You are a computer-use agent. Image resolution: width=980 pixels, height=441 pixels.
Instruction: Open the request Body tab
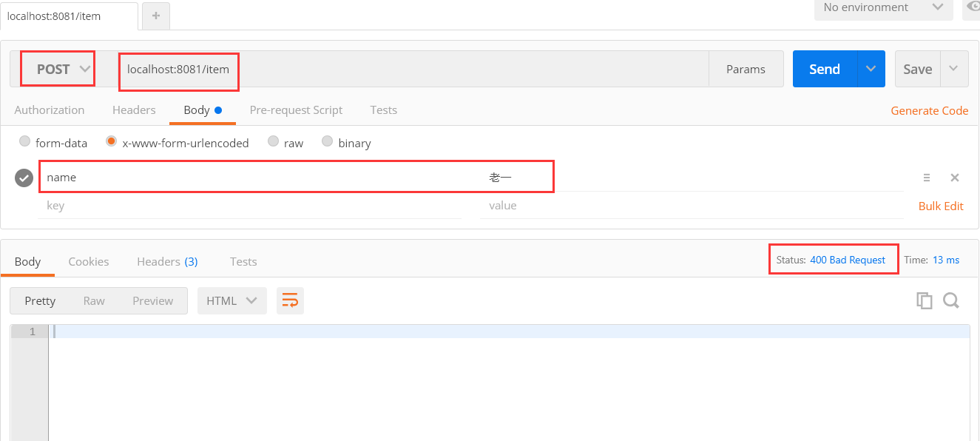click(203, 110)
